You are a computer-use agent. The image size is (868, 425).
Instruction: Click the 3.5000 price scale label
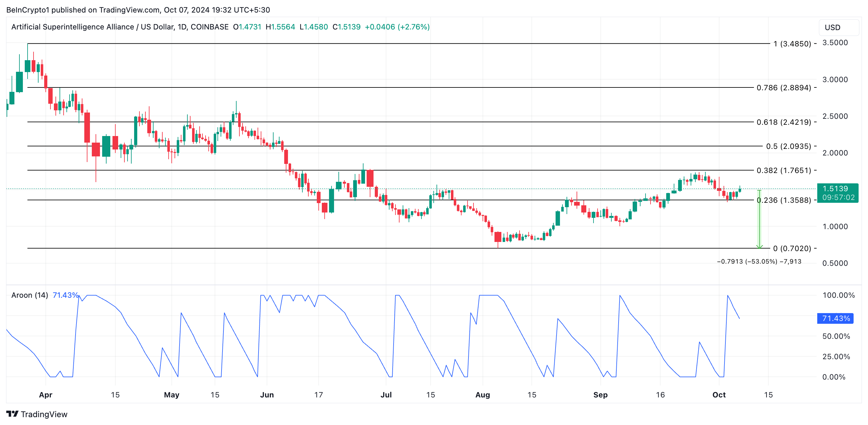tap(835, 43)
